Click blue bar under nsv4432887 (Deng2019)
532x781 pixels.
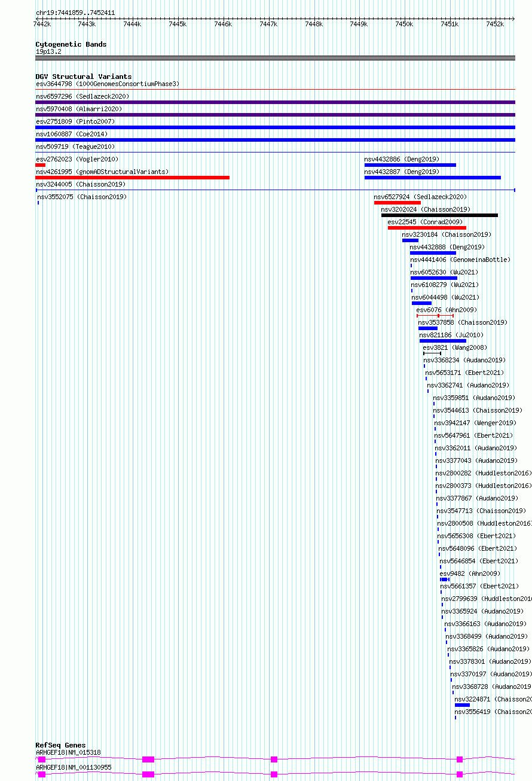click(433, 178)
